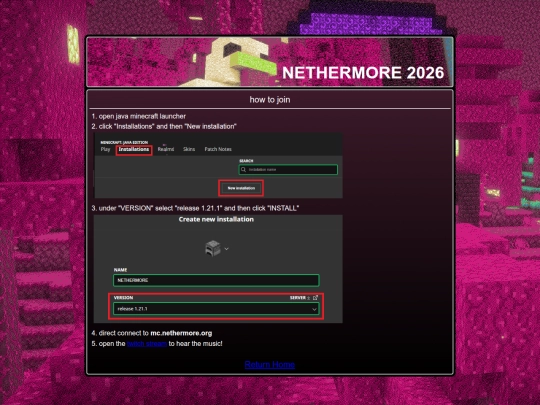Screen dimensions: 540x405
Task: Click the "how to join" heading
Action: tap(270, 100)
